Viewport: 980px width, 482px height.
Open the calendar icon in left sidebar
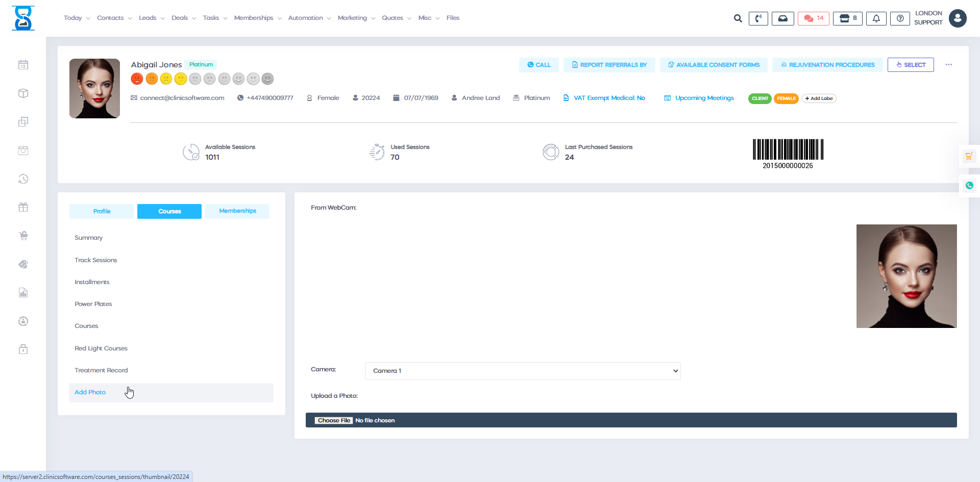(23, 65)
